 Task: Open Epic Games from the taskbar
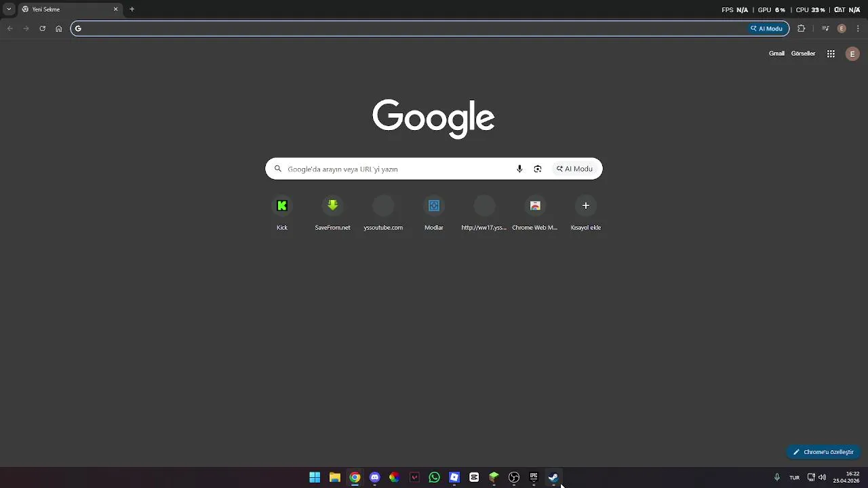pos(534,477)
